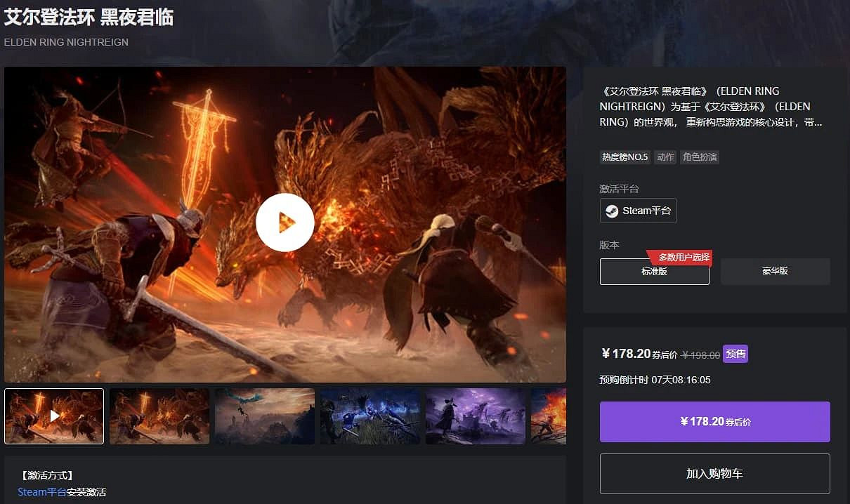Select the first video thumbnail with play icon
This screenshot has height=504, width=850.
point(54,416)
